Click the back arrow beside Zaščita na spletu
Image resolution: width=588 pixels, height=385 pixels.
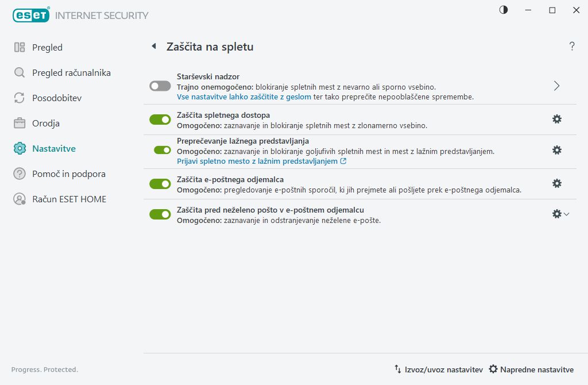pos(153,47)
